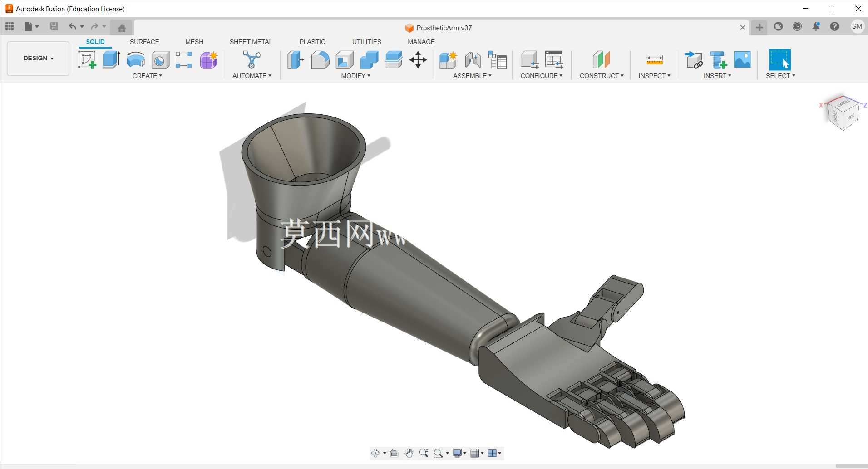Expand the ASSEMBLE menu
Viewport: 868px width, 469px height.
[x=472, y=76]
